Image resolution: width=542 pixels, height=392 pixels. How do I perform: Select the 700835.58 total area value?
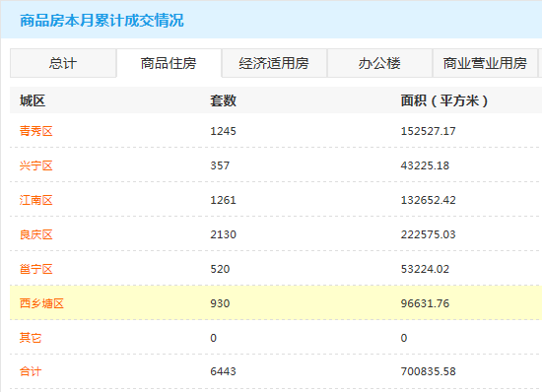tap(429, 371)
